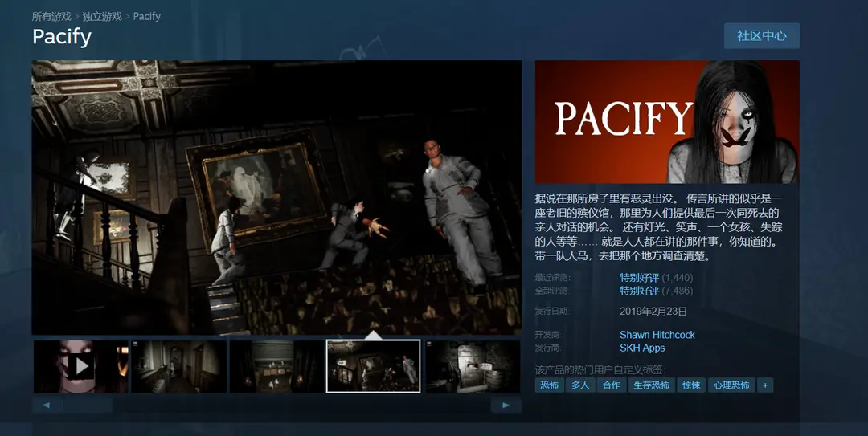The height and width of the screenshot is (436, 868).
Task: Click the release date 2019年2月23日
Action: 653,312
